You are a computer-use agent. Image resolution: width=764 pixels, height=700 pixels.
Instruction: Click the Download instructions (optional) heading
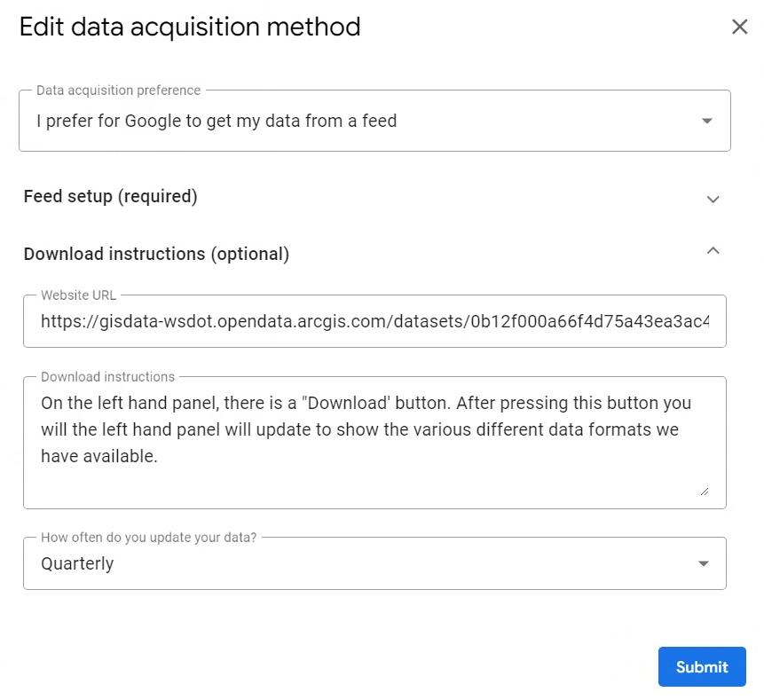156,254
